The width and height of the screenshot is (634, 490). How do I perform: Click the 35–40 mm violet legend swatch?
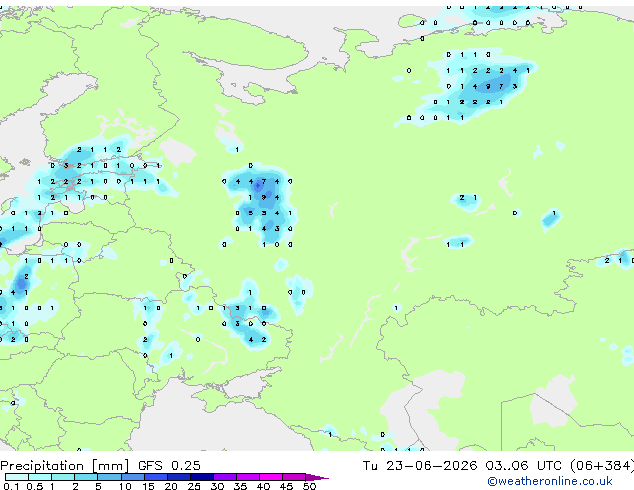pos(247,477)
